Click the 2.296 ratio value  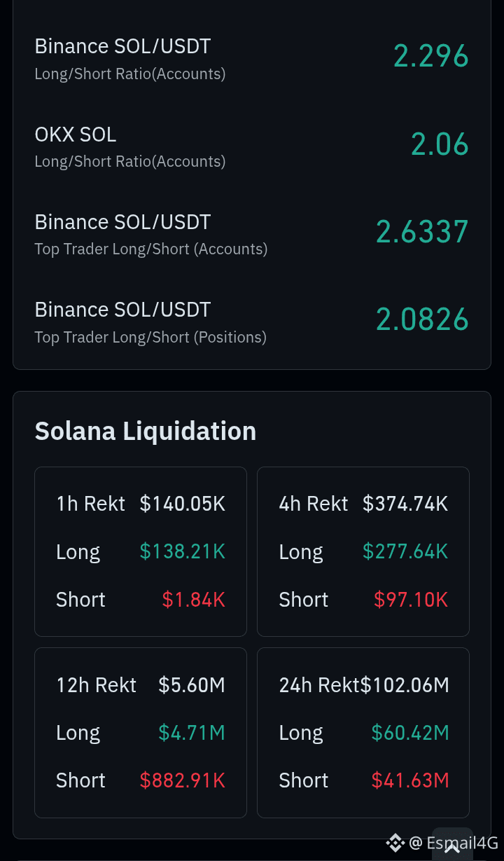[430, 56]
